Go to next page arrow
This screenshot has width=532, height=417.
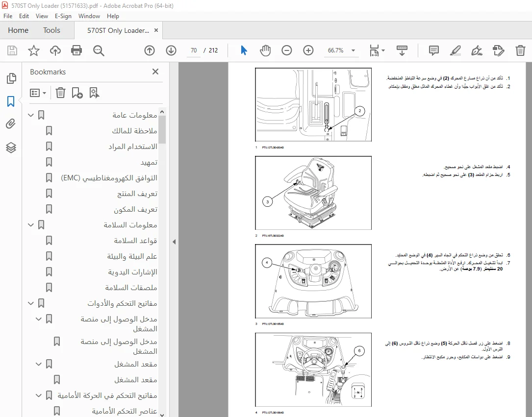click(171, 50)
